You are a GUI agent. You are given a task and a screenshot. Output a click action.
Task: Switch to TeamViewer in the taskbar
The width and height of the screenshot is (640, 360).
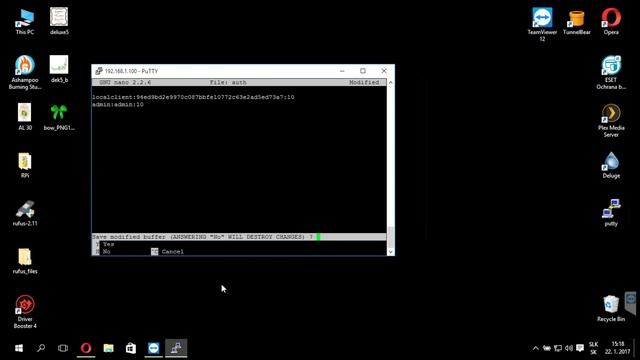[x=153, y=348]
